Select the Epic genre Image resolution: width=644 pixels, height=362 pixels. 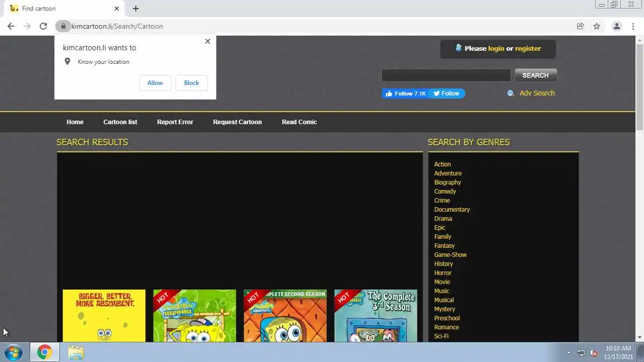tap(440, 228)
